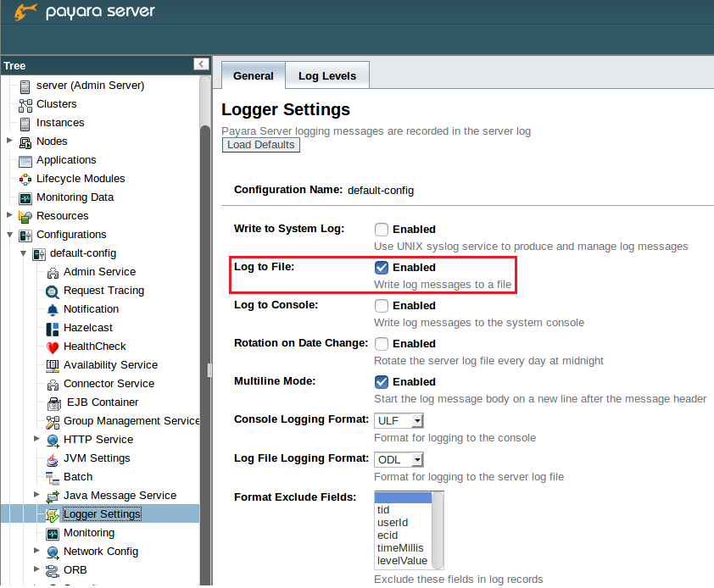Select levelValue in Format Exclude Fields
Screen dimensions: 714x588
click(x=403, y=561)
